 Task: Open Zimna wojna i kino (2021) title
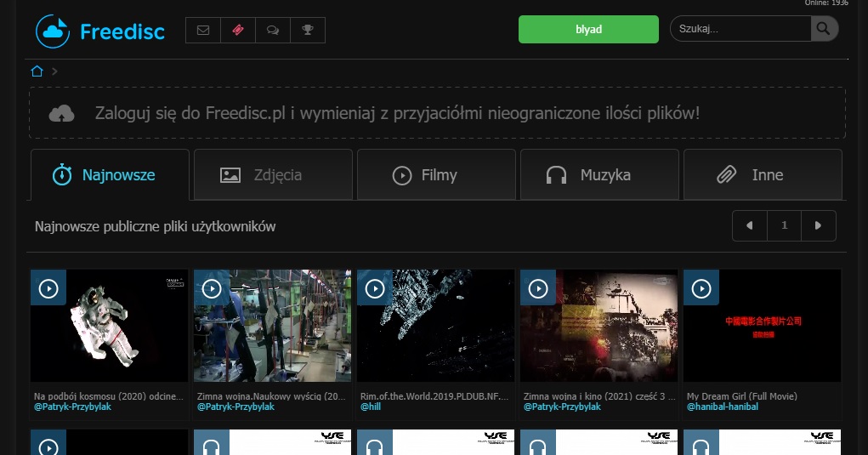599,396
